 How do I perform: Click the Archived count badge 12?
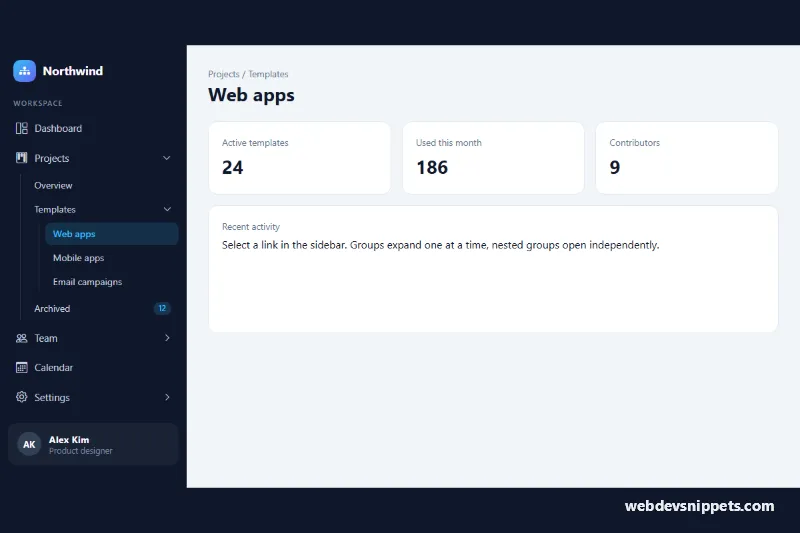point(162,308)
